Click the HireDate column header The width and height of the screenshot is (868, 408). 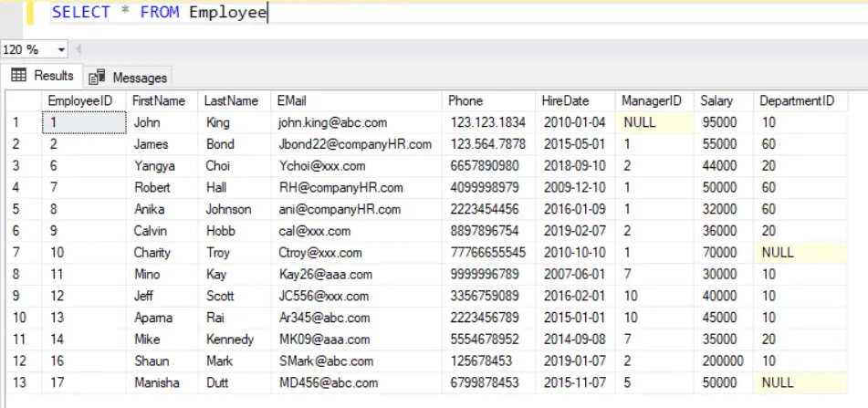(x=565, y=100)
